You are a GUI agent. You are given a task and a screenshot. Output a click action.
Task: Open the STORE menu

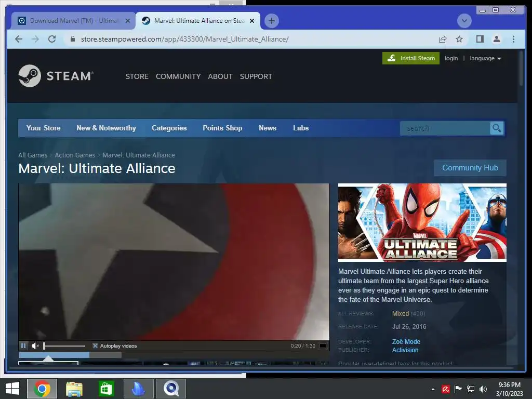[x=137, y=76]
